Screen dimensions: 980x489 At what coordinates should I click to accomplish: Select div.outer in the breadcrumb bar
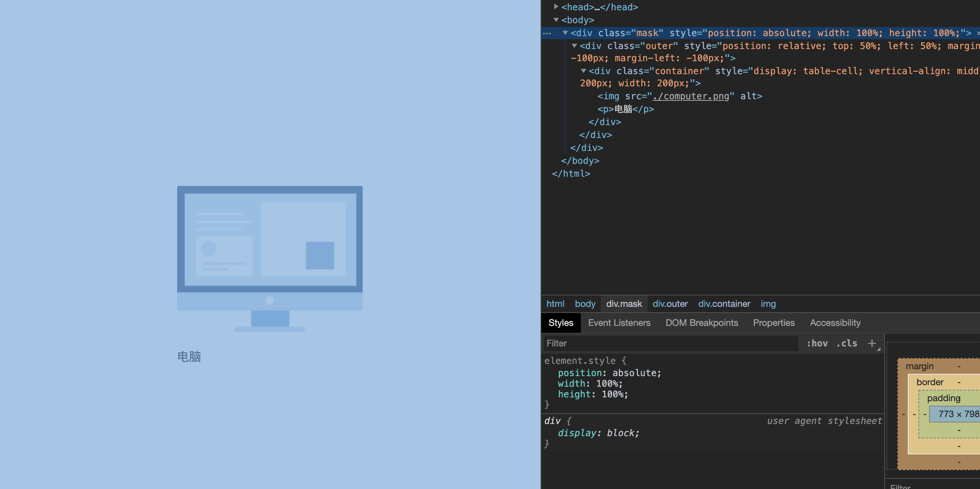coord(669,304)
